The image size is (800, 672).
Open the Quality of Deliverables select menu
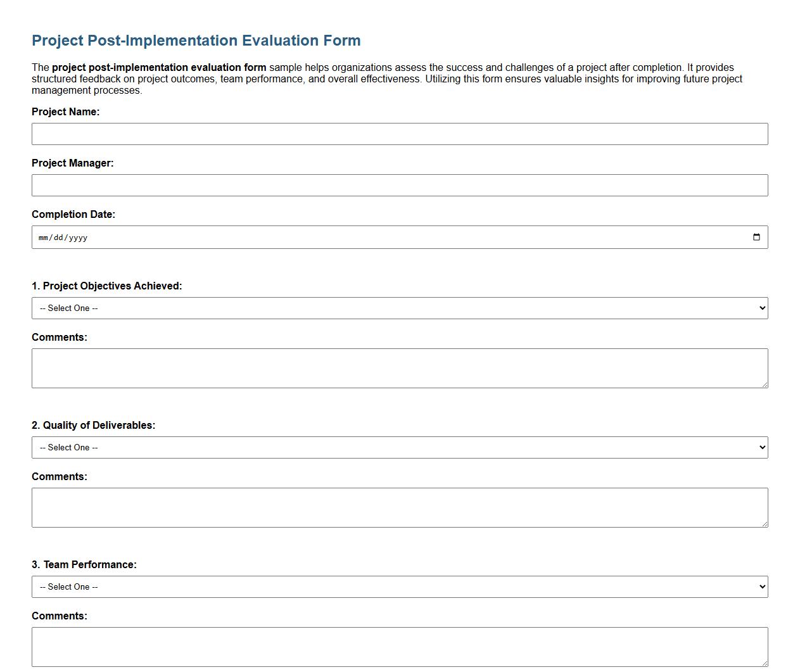(x=399, y=447)
